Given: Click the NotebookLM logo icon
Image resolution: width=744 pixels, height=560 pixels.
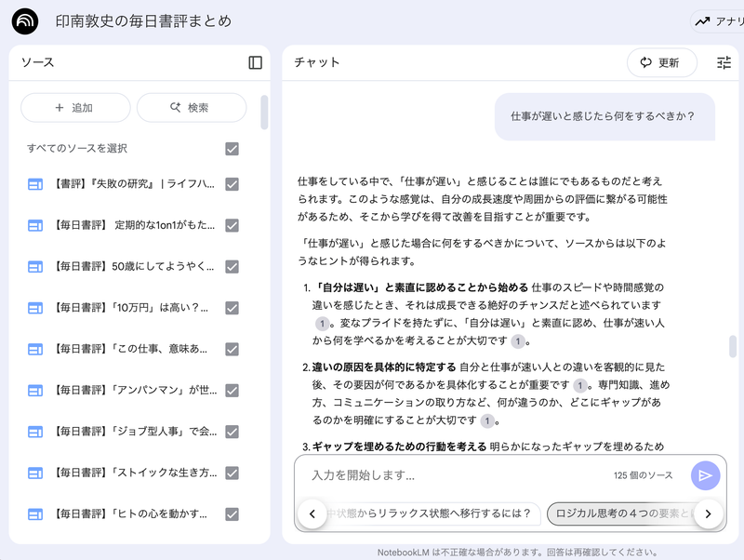Looking at the screenshot, I should tap(26, 20).
